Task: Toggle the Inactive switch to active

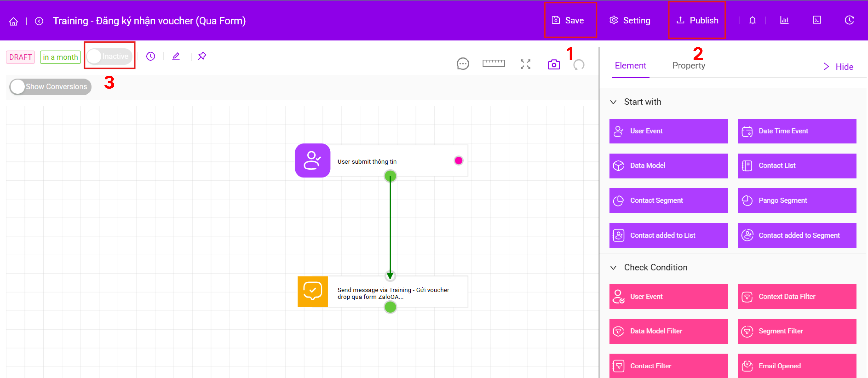Action: coord(109,56)
